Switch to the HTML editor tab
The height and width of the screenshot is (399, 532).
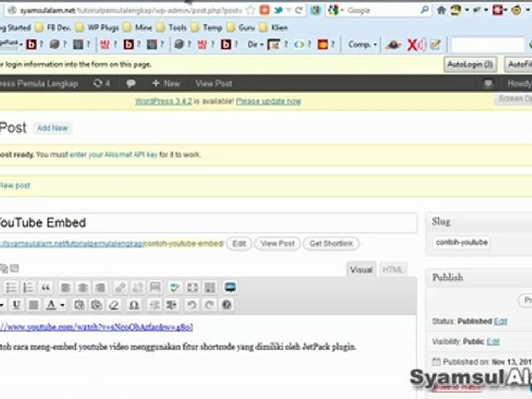(392, 269)
